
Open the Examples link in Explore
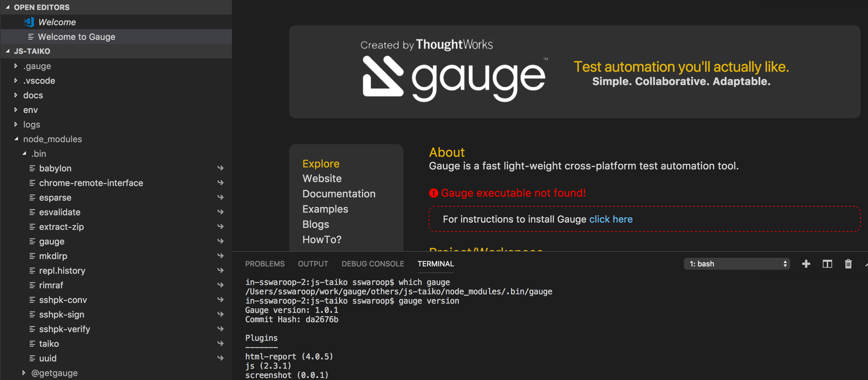(325, 209)
